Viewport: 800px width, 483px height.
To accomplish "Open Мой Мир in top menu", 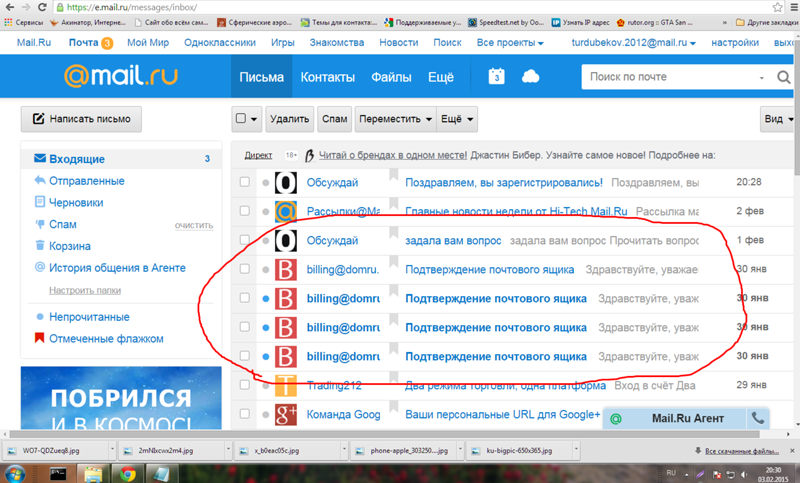I will pos(148,43).
